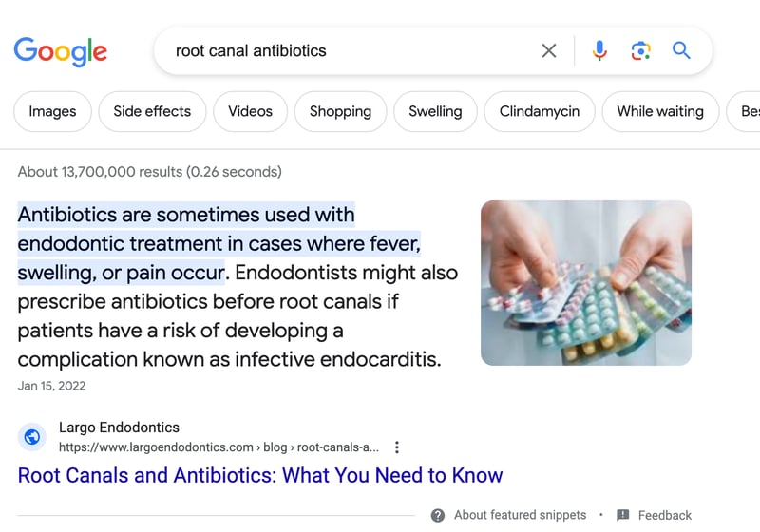Image resolution: width=760 pixels, height=532 pixels.
Task: Start a voice search with the microphone
Action: 599,50
